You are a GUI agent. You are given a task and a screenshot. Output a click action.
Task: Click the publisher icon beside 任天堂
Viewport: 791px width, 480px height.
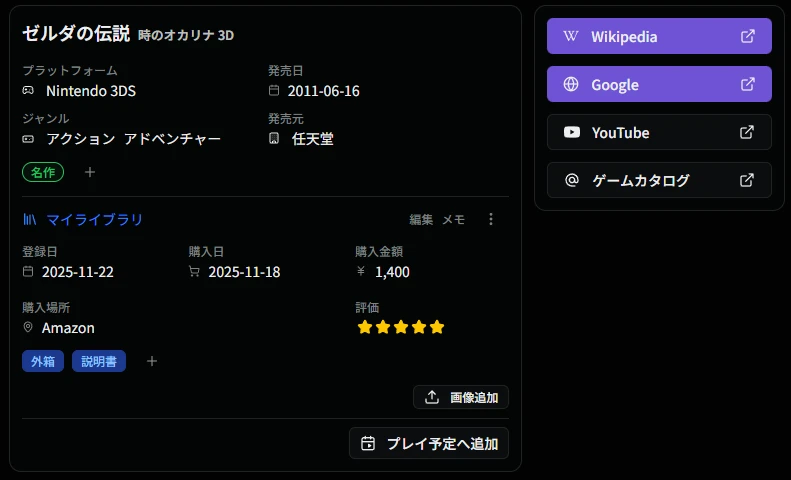(x=274, y=138)
